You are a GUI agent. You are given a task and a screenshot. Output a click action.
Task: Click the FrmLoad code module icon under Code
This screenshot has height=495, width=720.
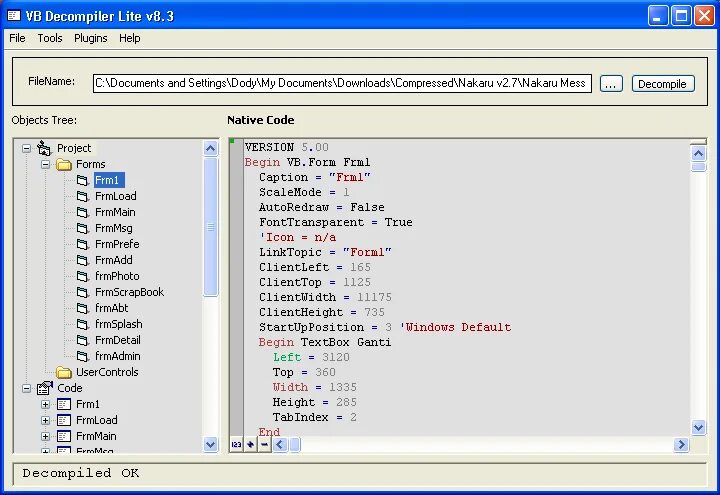64,421
